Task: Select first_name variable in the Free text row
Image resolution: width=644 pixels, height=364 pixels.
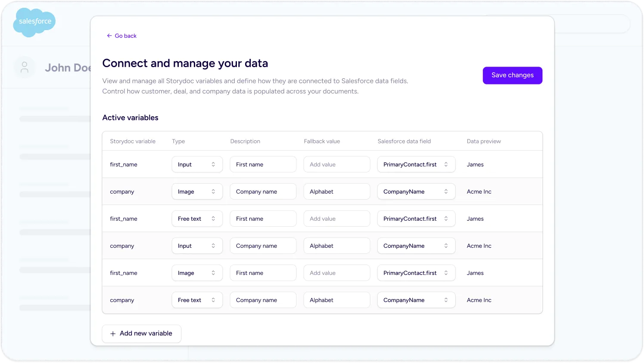Action: (124, 219)
